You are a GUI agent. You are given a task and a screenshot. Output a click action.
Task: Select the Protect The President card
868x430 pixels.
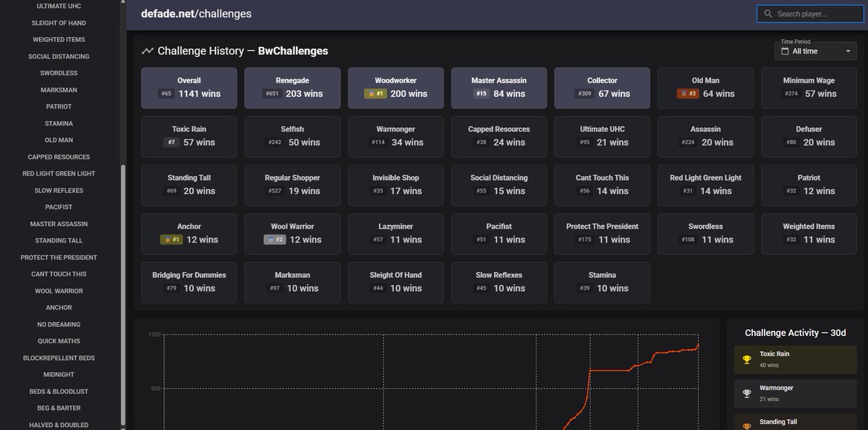(603, 233)
